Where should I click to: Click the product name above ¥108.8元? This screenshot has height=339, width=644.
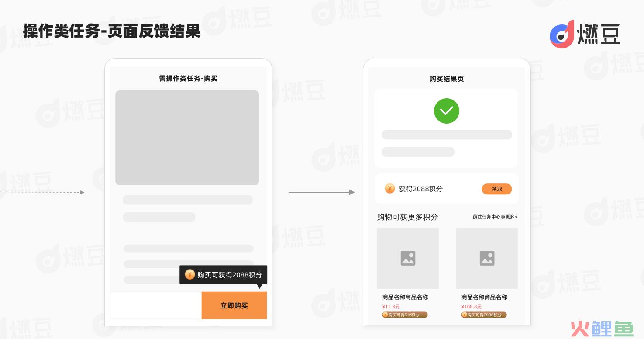coord(484,297)
